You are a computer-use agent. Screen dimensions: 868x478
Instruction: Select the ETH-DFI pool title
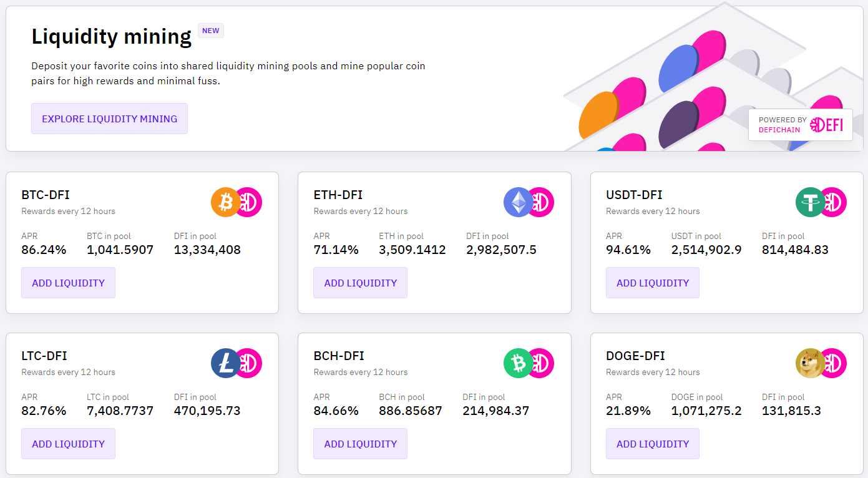point(338,195)
